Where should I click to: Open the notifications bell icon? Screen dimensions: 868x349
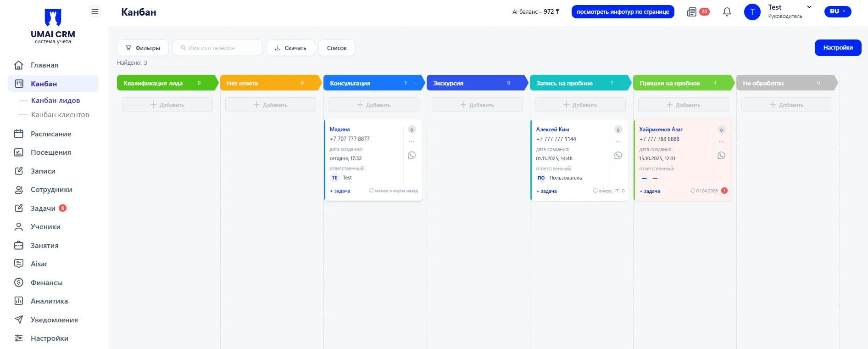click(727, 12)
